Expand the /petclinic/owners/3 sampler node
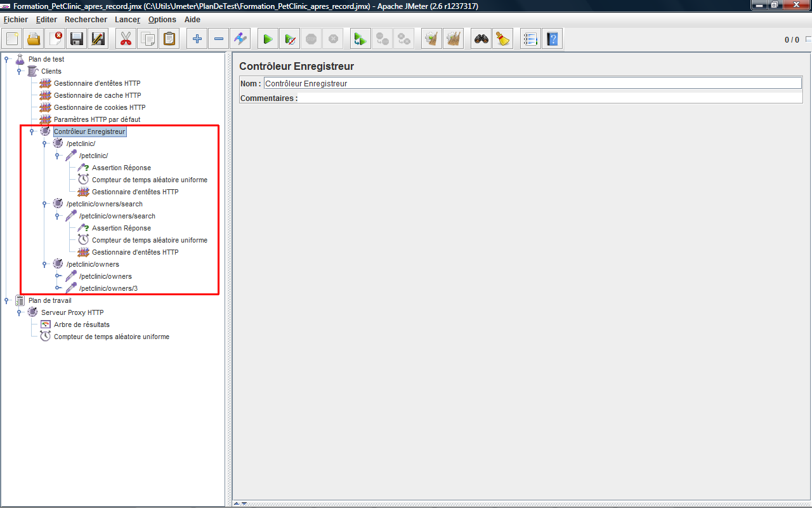Image resolution: width=812 pixels, height=508 pixels. click(x=57, y=288)
